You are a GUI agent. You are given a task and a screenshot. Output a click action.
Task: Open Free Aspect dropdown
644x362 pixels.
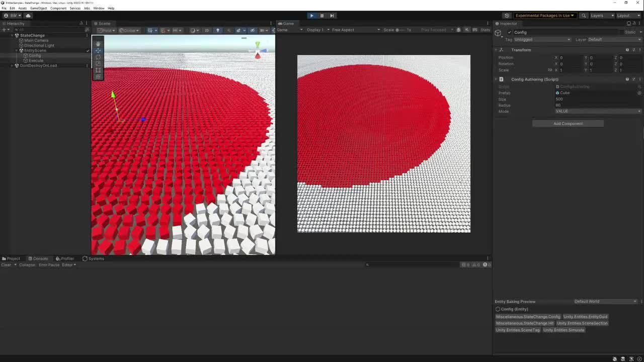point(356,30)
